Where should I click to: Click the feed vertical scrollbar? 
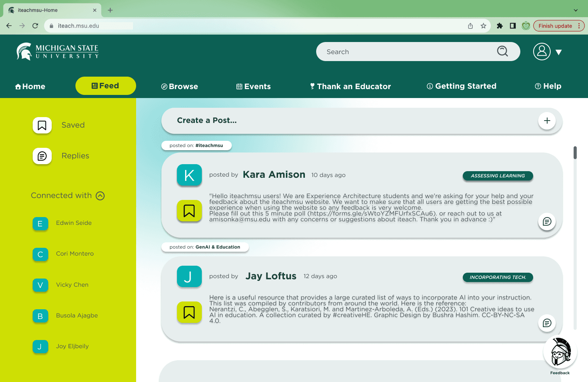pos(575,152)
